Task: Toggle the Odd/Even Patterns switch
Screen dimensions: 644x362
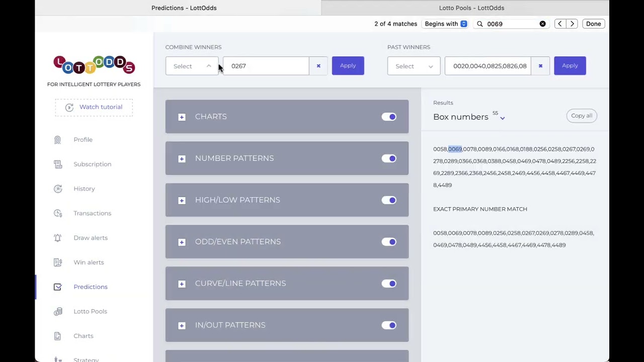Action: (389, 242)
